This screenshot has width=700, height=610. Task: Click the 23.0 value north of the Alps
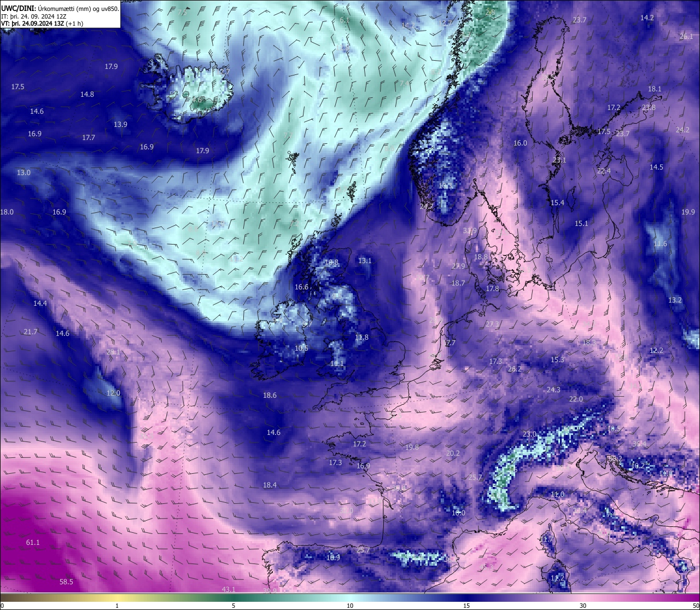pos(529,434)
